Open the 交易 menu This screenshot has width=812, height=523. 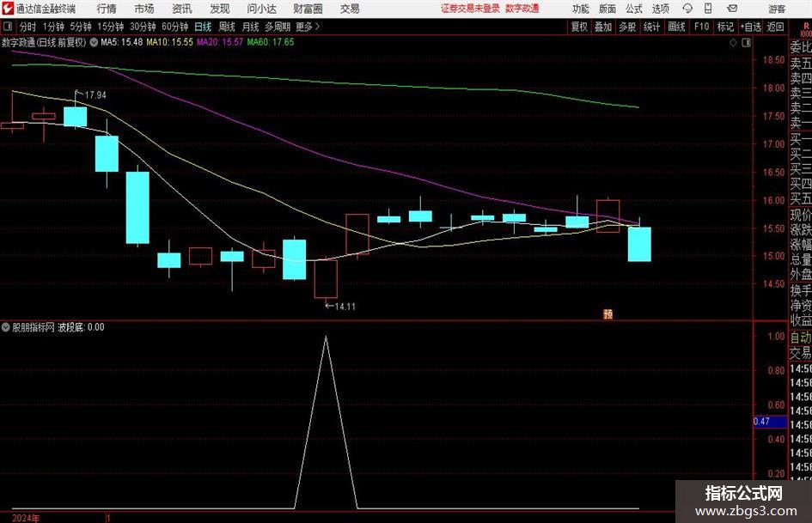pos(350,9)
